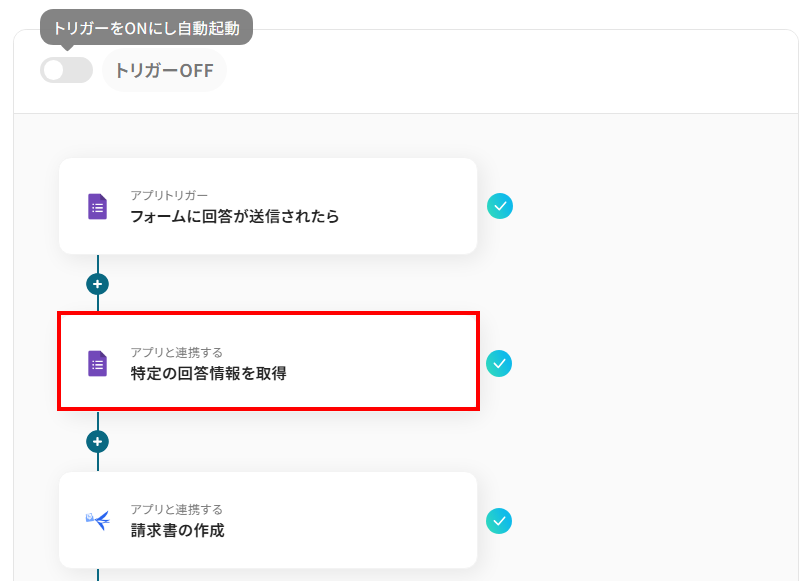Click Google Forms icon in 特定の回答情報を取得 card
This screenshot has width=811, height=581.
[97, 364]
